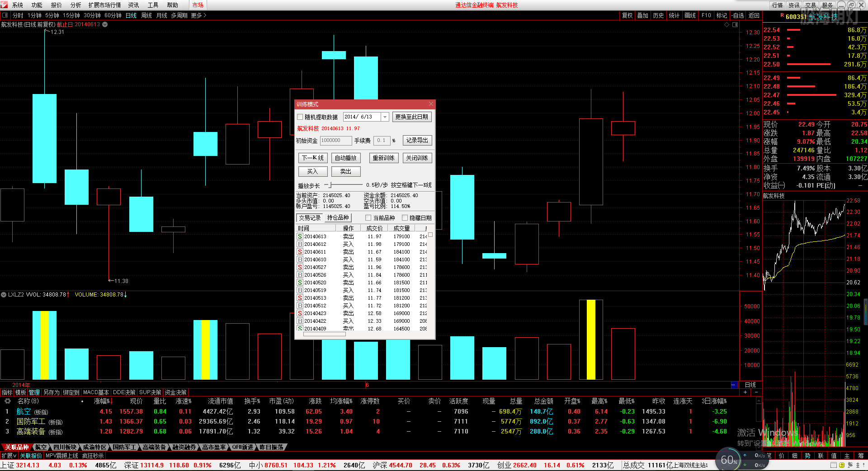Toggle the panel layout icon beside the diamond
The image size is (868, 471).
pos(735,24)
